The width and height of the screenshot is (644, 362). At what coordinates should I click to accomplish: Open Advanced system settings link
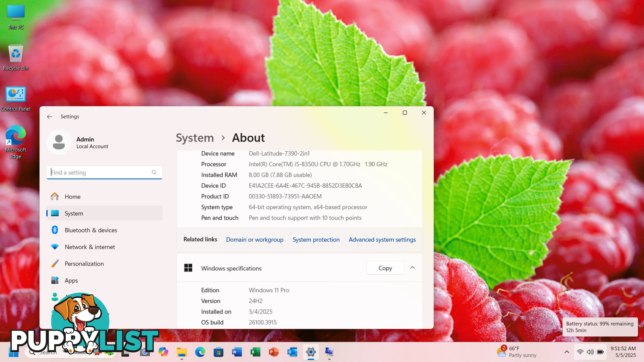point(382,240)
